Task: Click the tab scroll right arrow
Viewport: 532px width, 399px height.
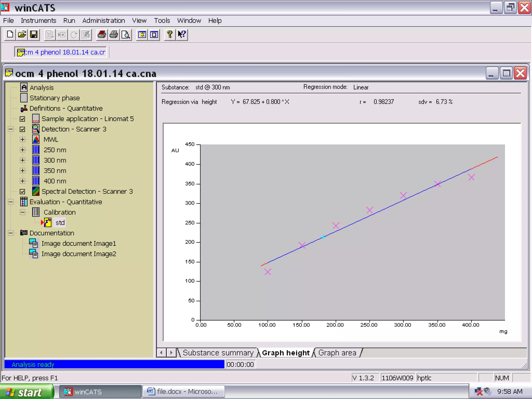Action: 171,353
